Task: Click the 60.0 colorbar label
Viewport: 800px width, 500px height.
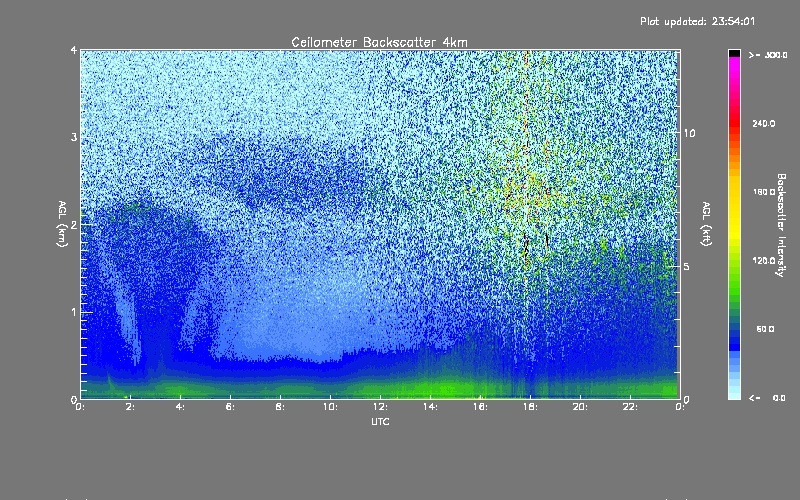Action: pos(765,329)
